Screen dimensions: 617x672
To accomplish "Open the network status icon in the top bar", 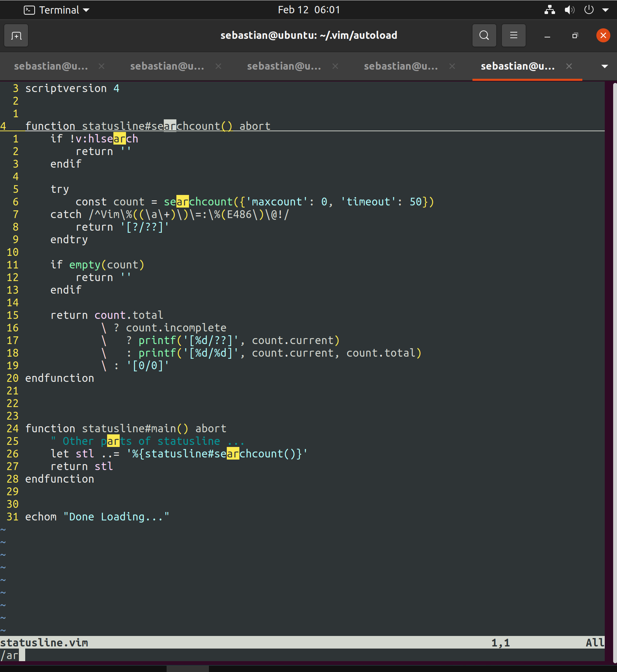I will pyautogui.click(x=549, y=10).
